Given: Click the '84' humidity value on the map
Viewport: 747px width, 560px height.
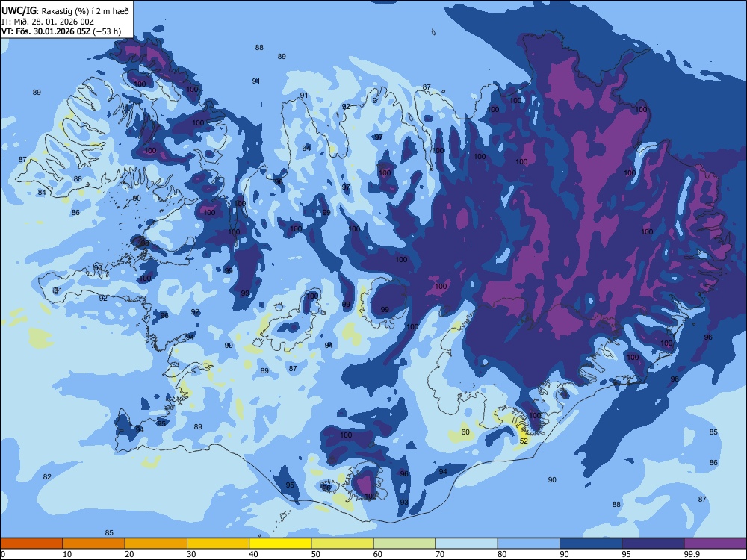Looking at the screenshot, I should coord(42,193).
